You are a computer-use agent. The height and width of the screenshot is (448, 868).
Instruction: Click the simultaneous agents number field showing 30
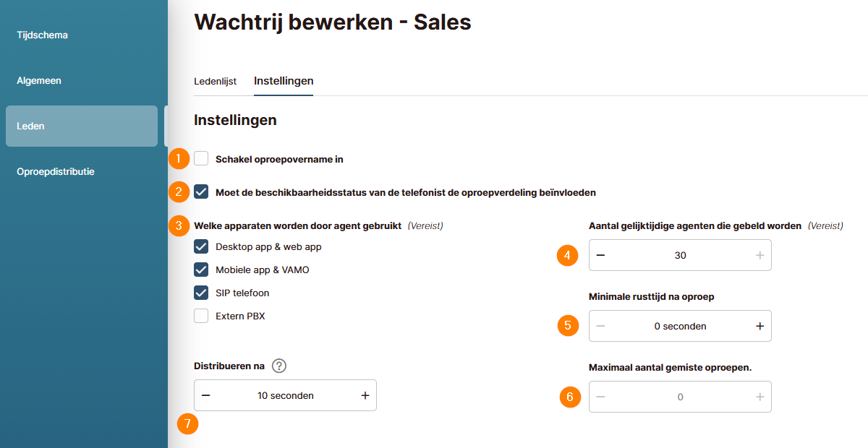point(680,255)
